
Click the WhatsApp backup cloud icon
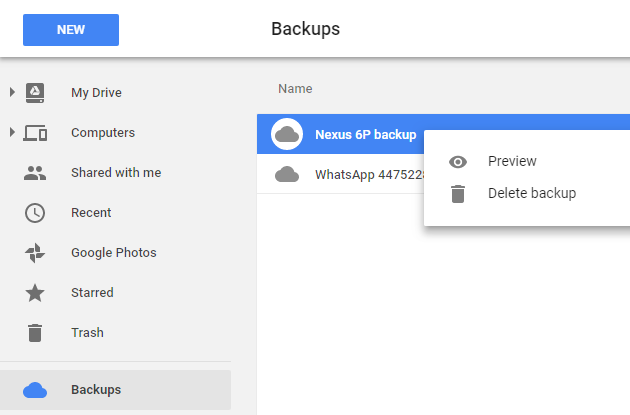pyautogui.click(x=287, y=174)
